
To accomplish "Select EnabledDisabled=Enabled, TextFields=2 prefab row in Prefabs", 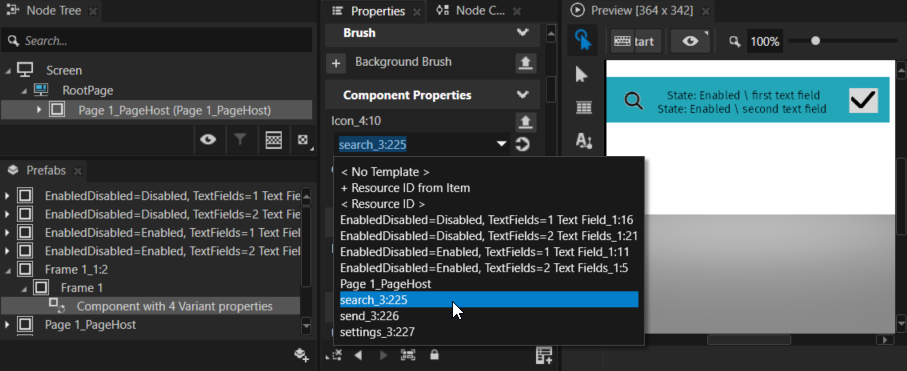I will 151,251.
